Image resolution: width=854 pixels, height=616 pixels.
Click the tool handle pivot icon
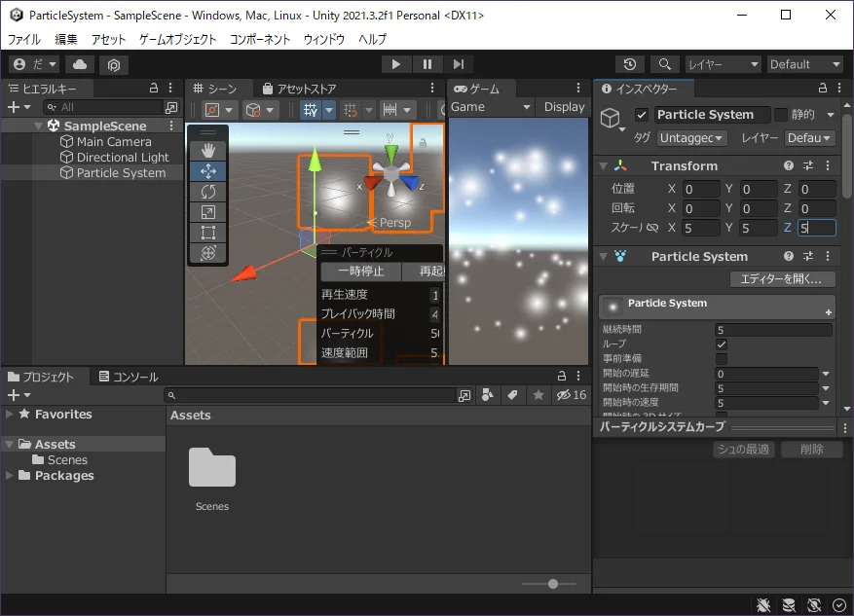(x=212, y=110)
